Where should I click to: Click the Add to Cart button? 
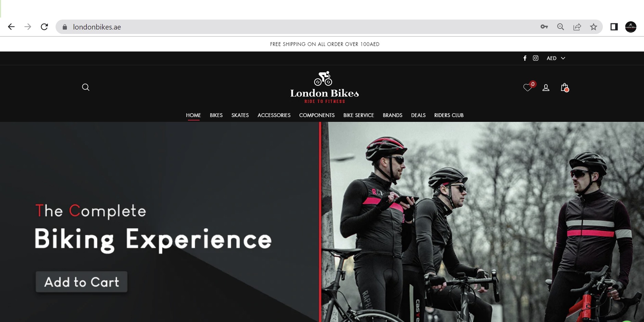click(x=82, y=282)
